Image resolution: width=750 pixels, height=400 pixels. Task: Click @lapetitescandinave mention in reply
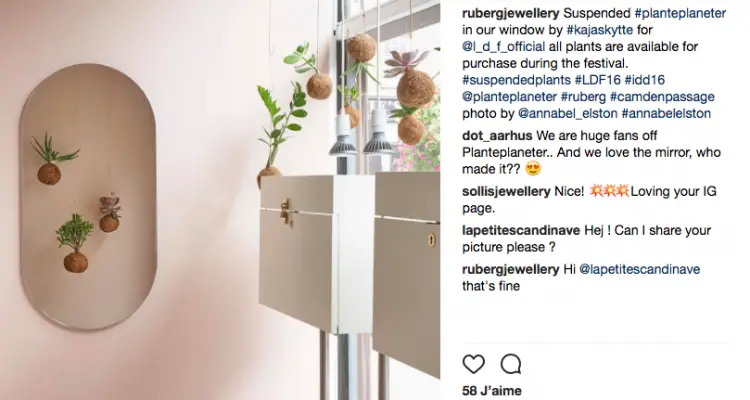(x=640, y=269)
